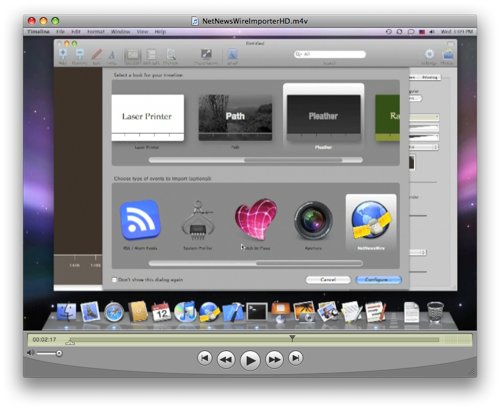This screenshot has height=409, width=500.
Task: Click the fast-forward button
Action: [274, 359]
